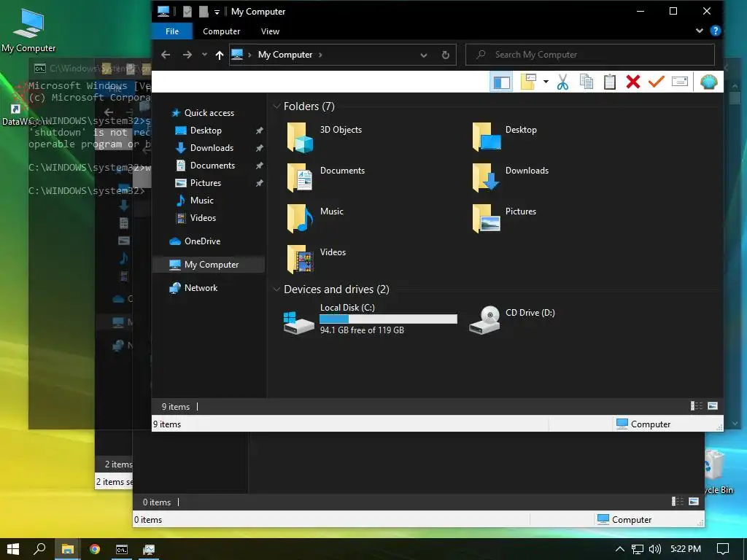This screenshot has width=747, height=560.
Task: Collapse the Folders (7) group
Action: (276, 106)
